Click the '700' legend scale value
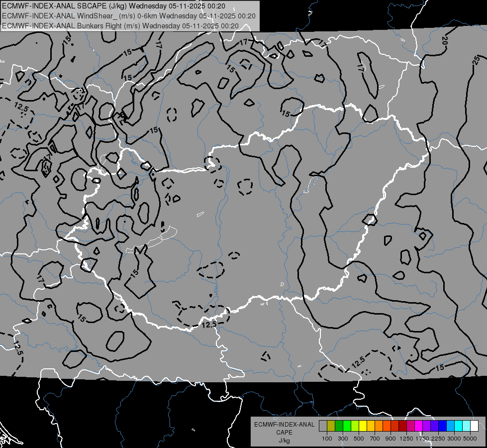 (x=375, y=439)
